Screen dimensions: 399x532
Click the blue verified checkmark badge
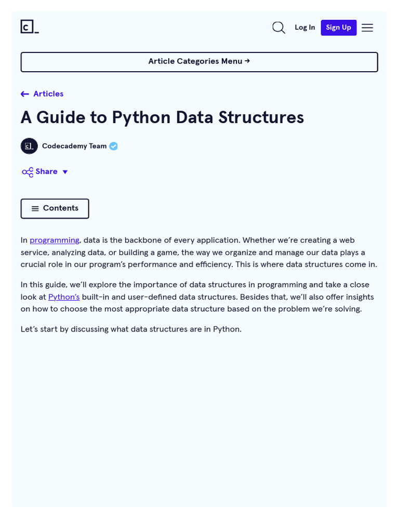pyautogui.click(x=113, y=146)
